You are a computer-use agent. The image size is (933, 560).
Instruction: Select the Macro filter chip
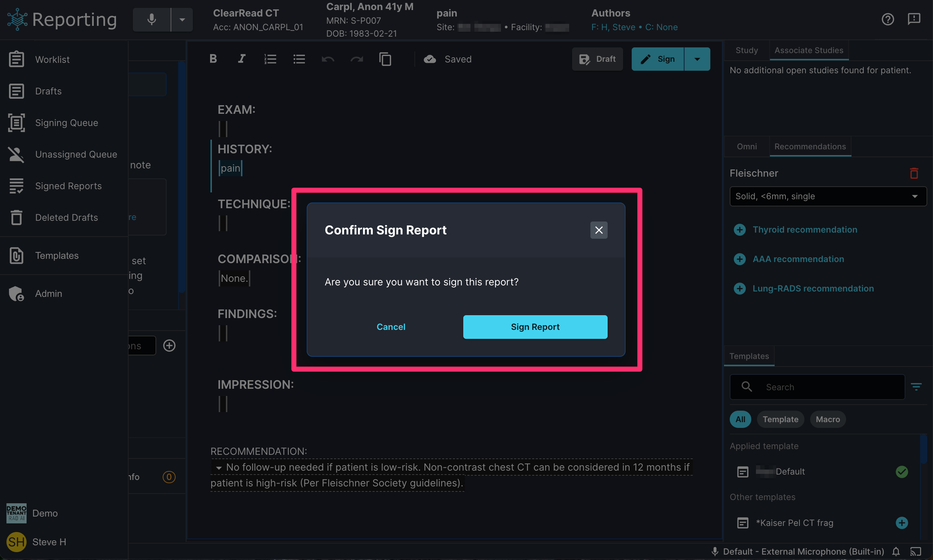pos(827,419)
